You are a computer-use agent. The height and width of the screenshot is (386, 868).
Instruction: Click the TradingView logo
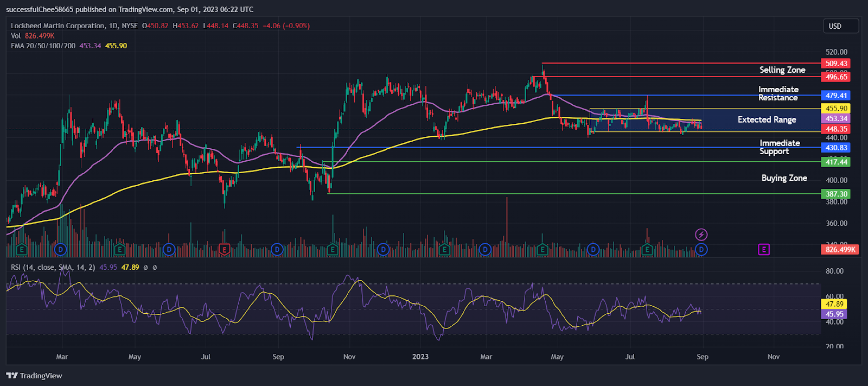(x=34, y=376)
